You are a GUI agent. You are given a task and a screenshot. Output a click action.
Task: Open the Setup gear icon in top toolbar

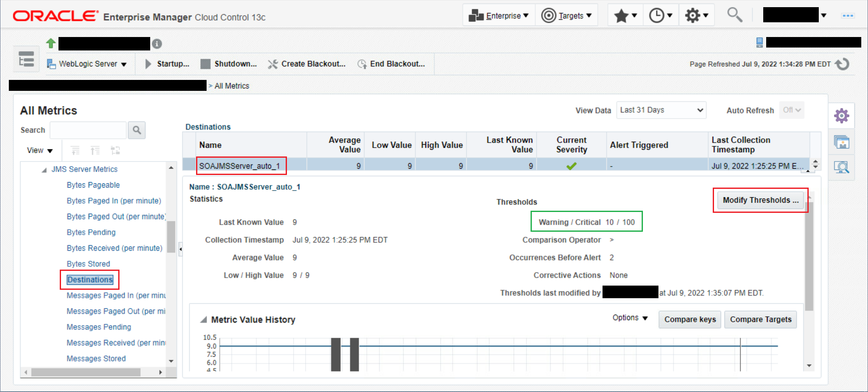693,15
